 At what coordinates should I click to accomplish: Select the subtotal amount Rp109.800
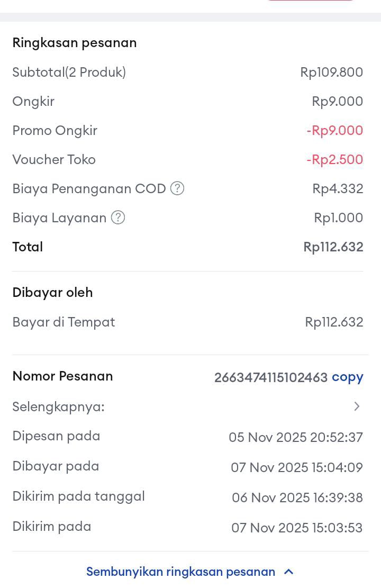coord(331,72)
